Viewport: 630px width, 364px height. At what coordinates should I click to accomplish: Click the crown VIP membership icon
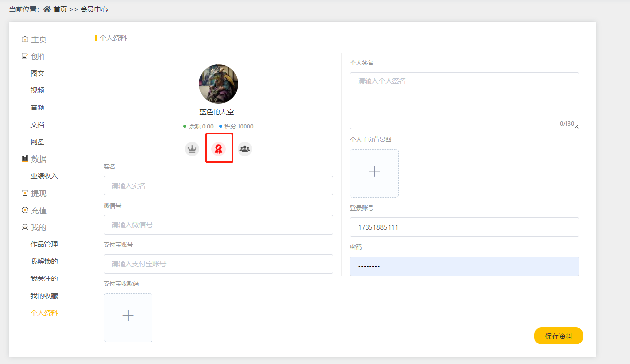pos(192,149)
